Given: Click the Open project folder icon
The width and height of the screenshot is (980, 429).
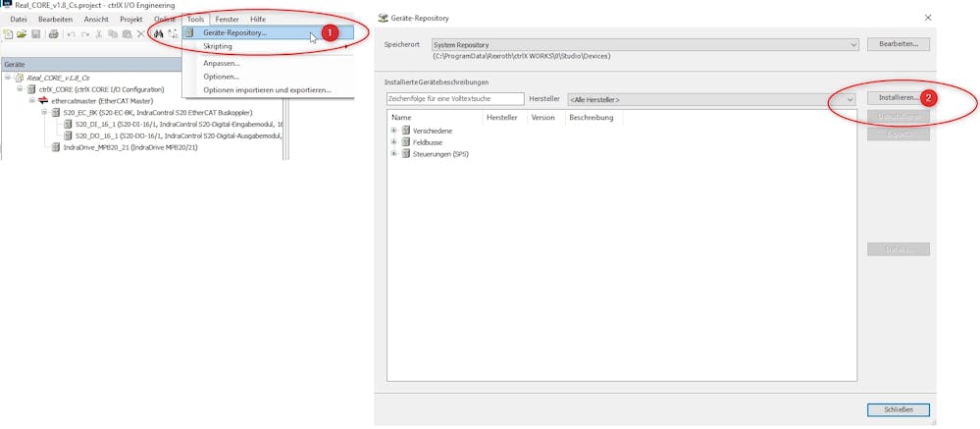Looking at the screenshot, I should pos(22,34).
